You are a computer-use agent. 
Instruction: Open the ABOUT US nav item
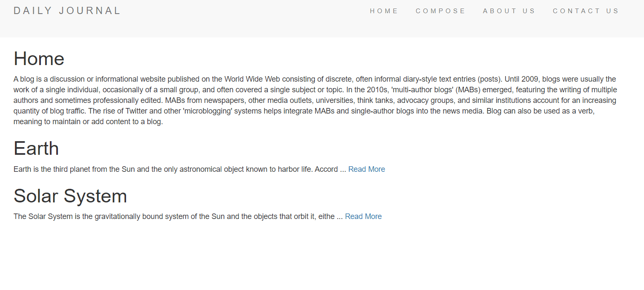tap(509, 11)
